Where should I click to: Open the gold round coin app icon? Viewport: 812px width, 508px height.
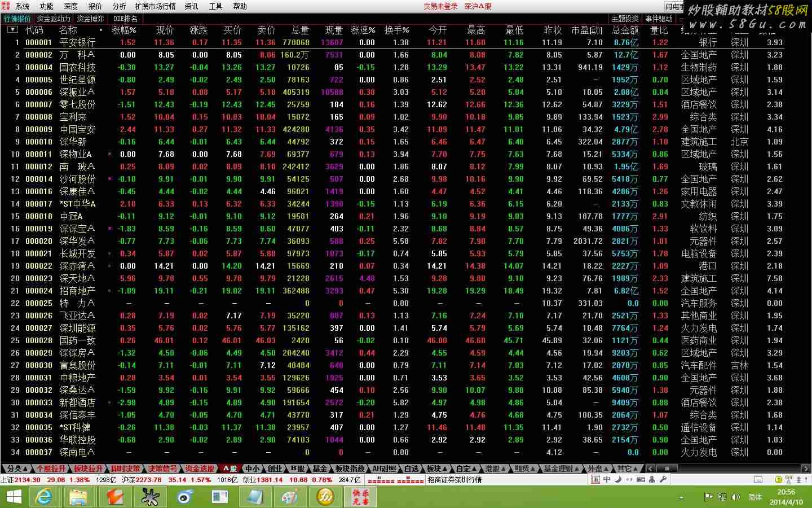(x=325, y=497)
